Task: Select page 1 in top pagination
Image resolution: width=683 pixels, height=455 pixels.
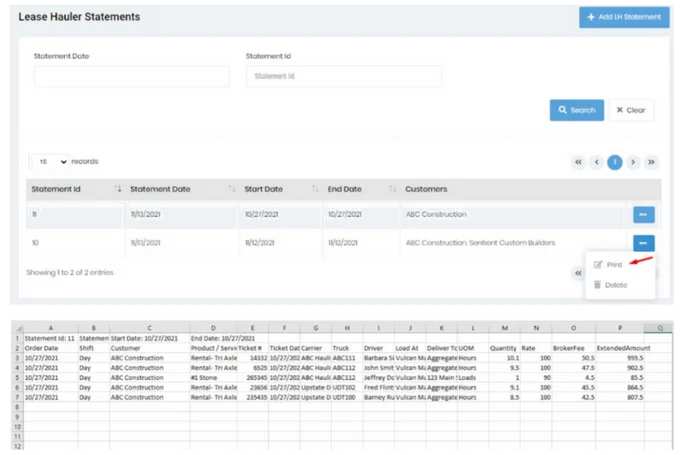Action: coord(615,162)
